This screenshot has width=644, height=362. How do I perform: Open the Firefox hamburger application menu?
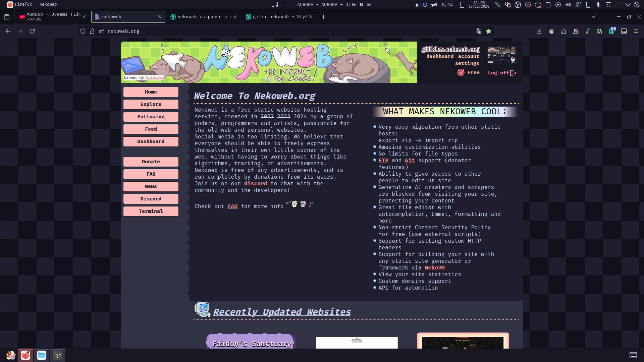[636, 31]
